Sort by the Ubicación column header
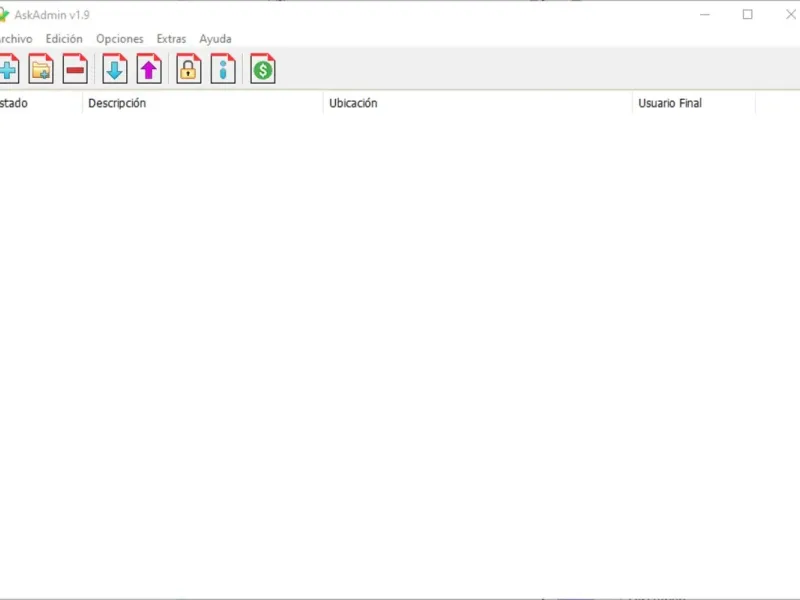Viewport: 800px width, 600px height. 477,103
